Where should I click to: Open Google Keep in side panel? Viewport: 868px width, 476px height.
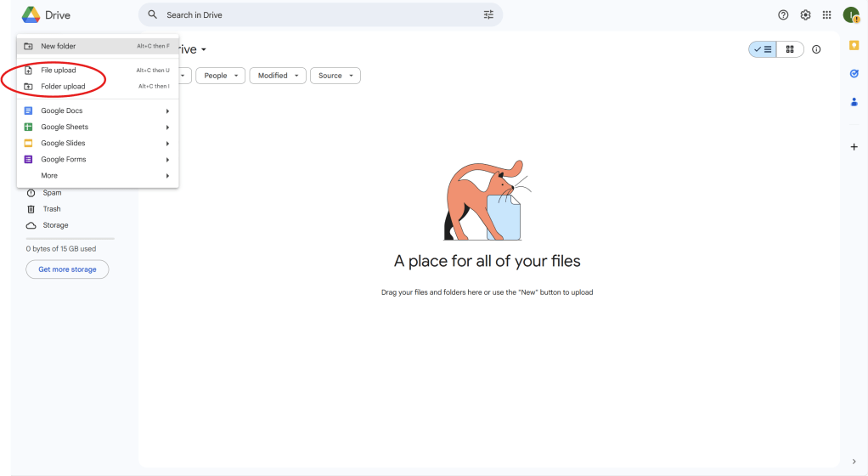(854, 45)
